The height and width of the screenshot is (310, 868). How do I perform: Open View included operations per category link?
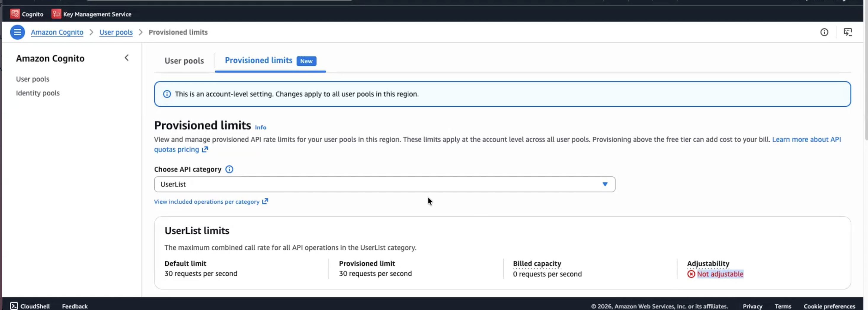click(206, 202)
